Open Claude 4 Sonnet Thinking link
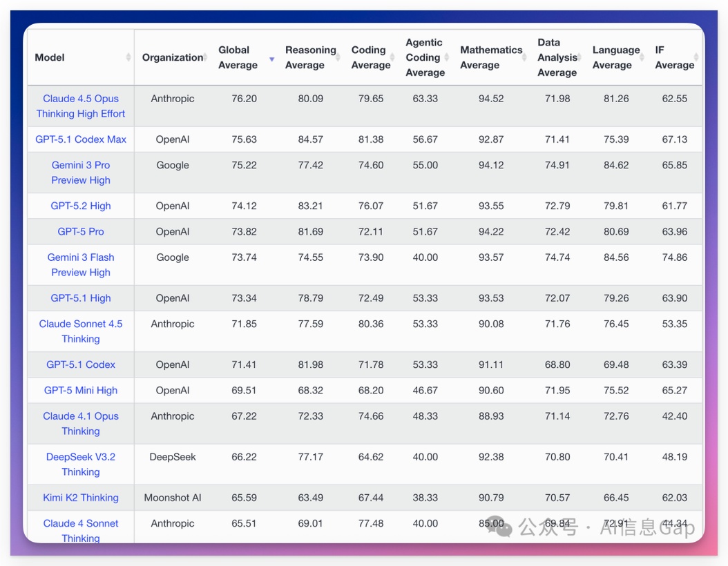Viewport: 728px width, 566px height. pyautogui.click(x=81, y=531)
